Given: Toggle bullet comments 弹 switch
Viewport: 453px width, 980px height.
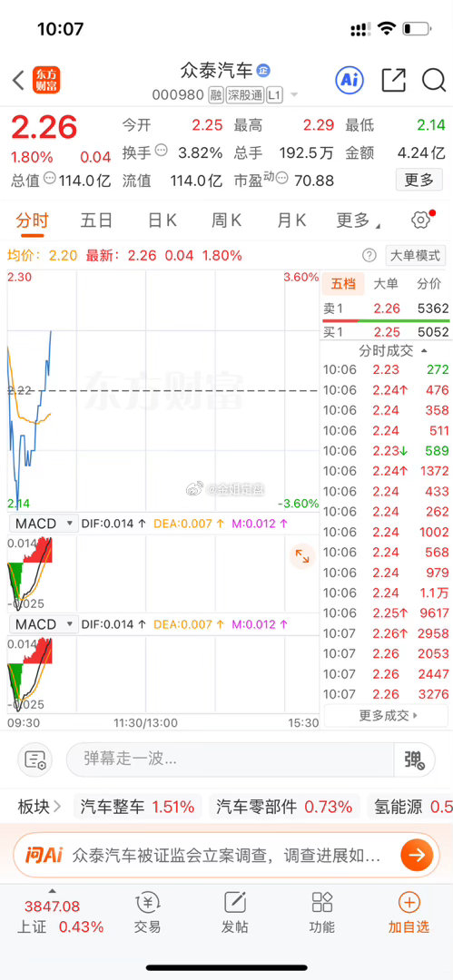Looking at the screenshot, I should 414,759.
